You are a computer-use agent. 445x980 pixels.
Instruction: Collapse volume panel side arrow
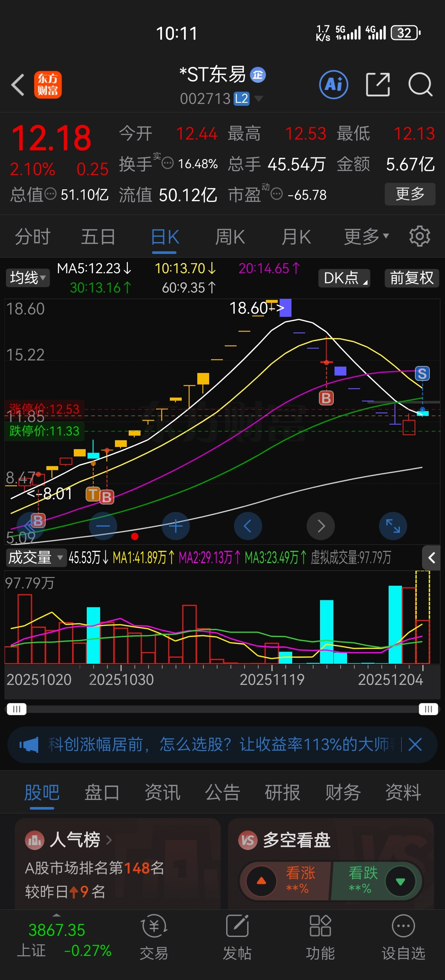432,558
